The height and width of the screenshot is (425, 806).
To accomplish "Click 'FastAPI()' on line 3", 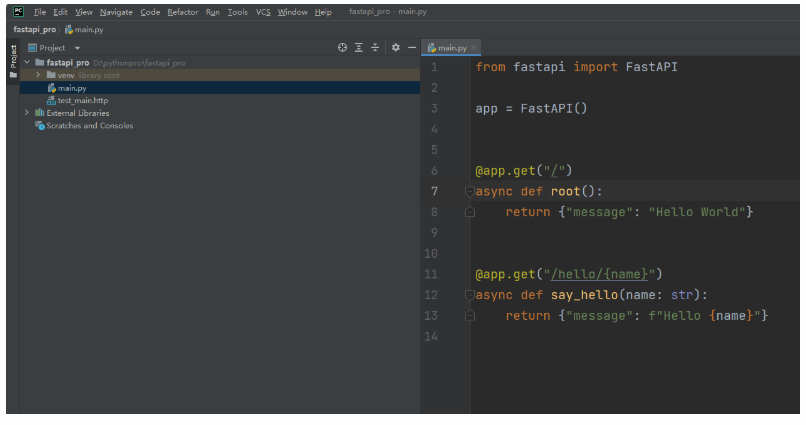I will coord(554,108).
